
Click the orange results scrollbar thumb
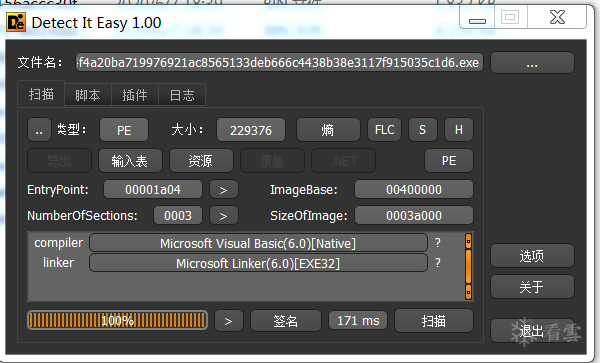468,267
